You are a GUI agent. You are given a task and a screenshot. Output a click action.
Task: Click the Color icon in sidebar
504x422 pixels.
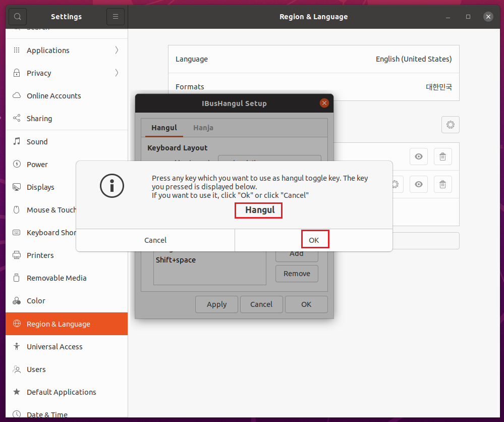[x=17, y=301]
